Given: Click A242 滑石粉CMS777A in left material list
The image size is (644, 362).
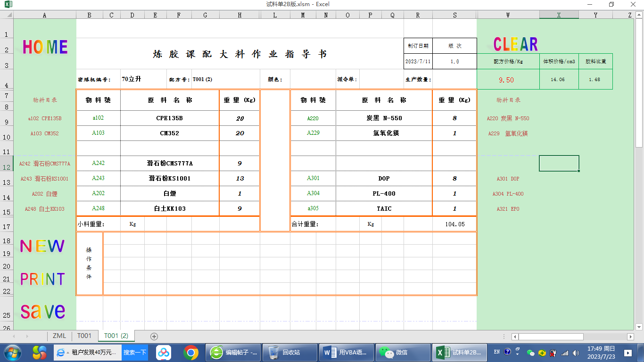Looking at the screenshot, I should (45, 164).
